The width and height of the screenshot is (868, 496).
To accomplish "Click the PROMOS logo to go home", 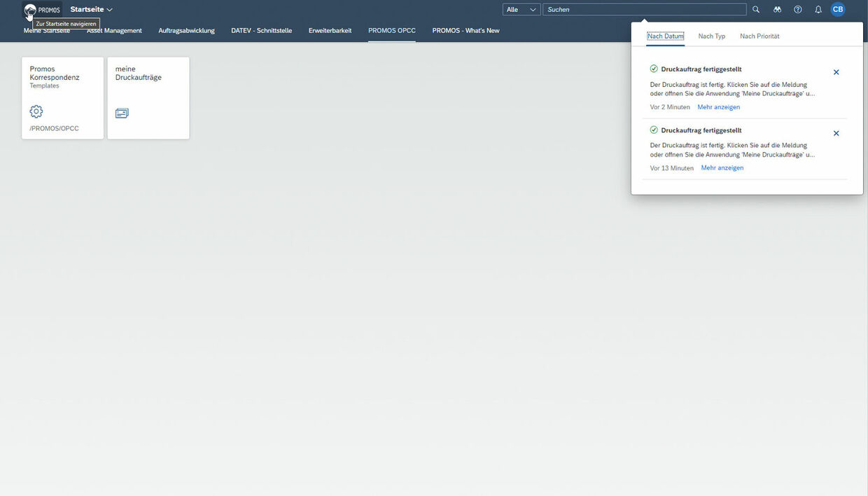I will click(x=42, y=10).
